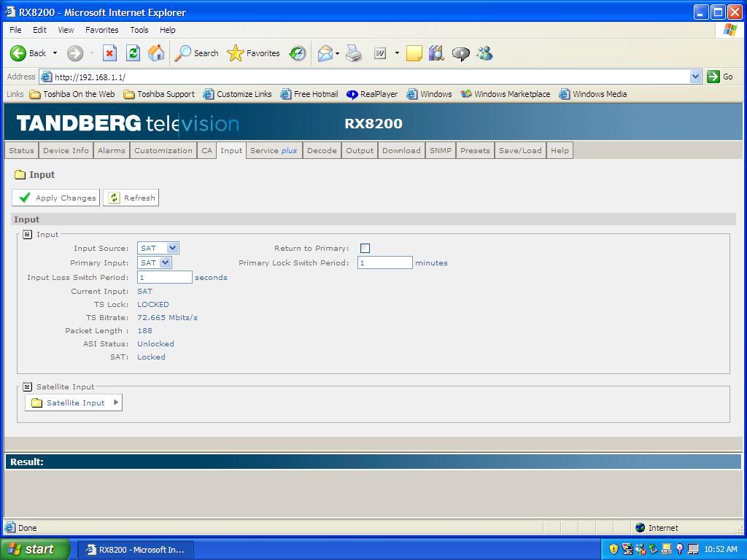Open the Alarms tab
Viewport: 747px width, 560px height.
coord(112,150)
